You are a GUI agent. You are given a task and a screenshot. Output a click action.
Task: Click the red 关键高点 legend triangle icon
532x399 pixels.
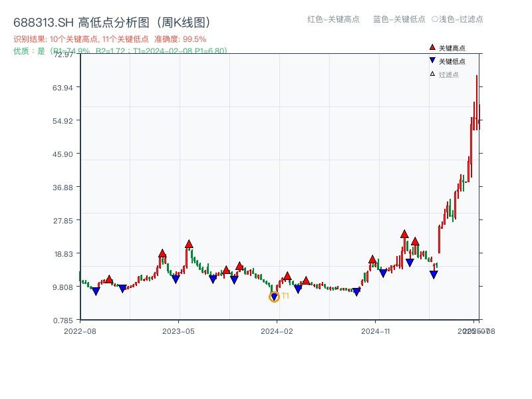431,47
